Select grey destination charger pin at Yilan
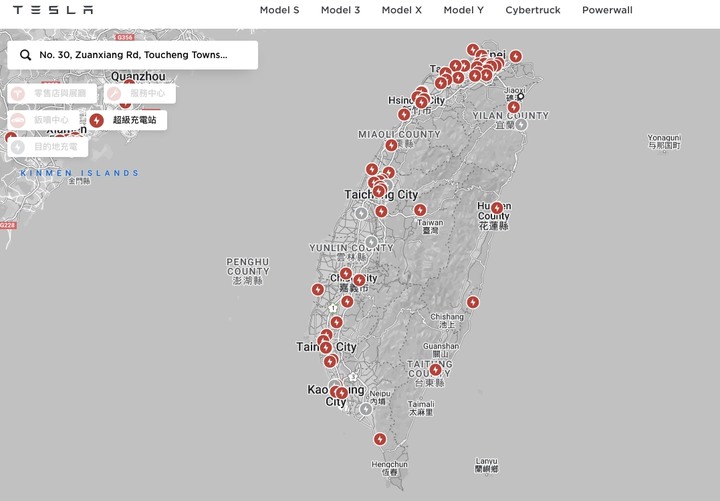This screenshot has height=501, width=720. click(x=521, y=124)
